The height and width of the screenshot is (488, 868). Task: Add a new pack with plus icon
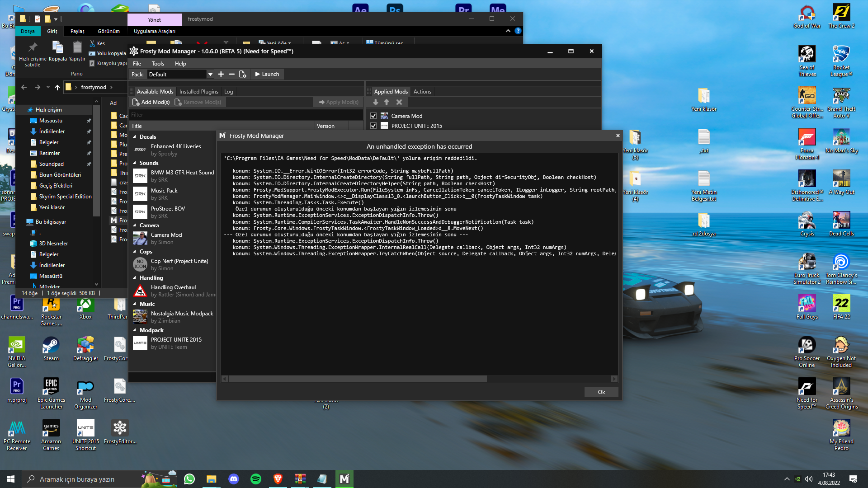[221, 74]
